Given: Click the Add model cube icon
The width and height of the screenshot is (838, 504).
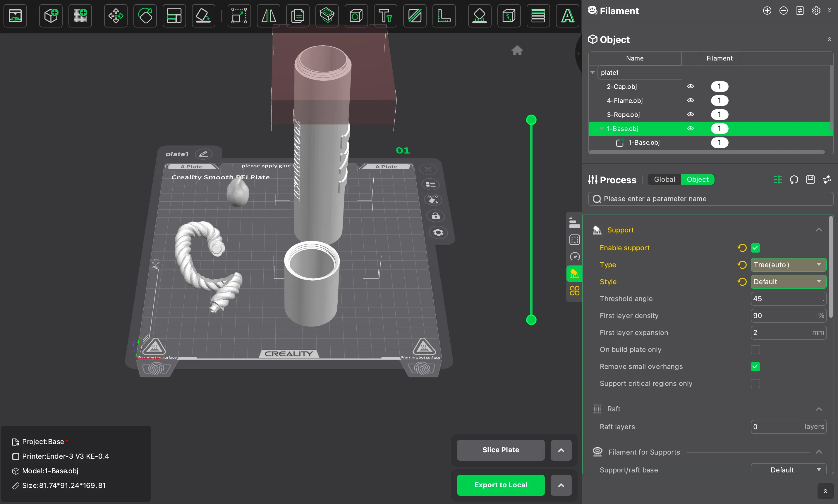Looking at the screenshot, I should point(51,15).
